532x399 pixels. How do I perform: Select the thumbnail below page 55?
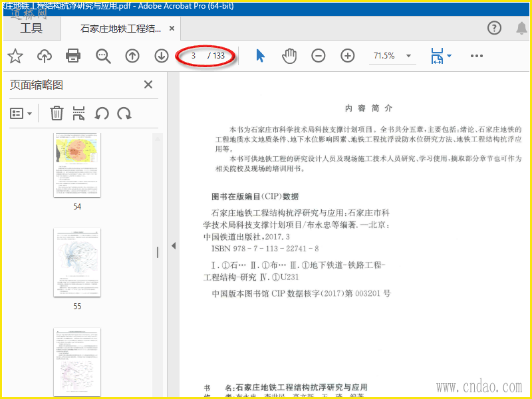[77, 362]
